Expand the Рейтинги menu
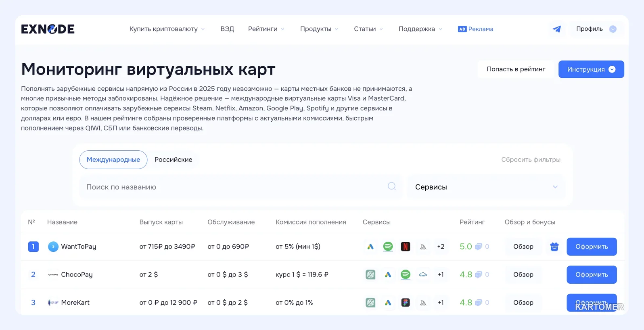 (x=266, y=29)
